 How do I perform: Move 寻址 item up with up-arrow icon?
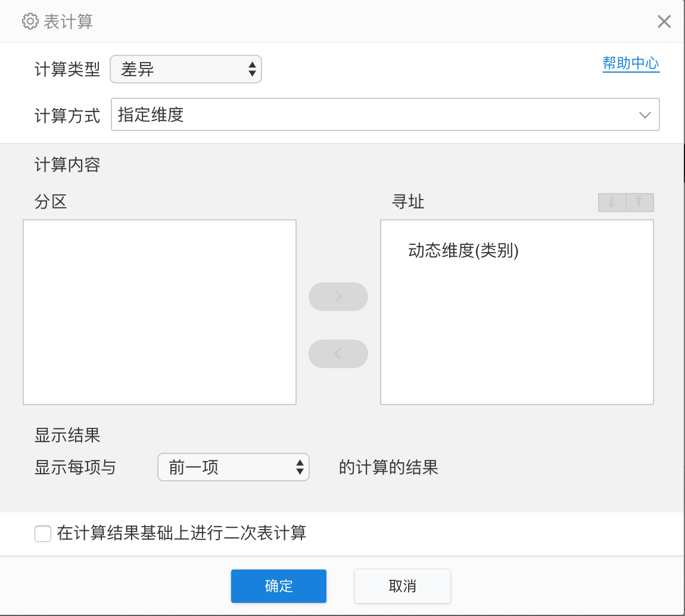(639, 203)
